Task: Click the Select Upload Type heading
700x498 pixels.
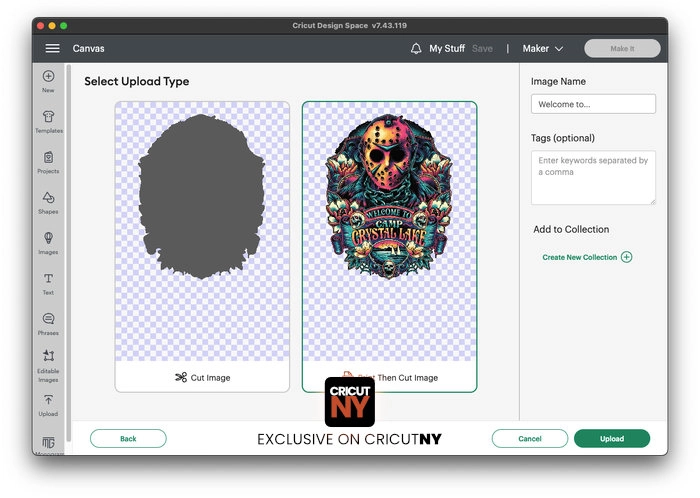Action: (137, 81)
